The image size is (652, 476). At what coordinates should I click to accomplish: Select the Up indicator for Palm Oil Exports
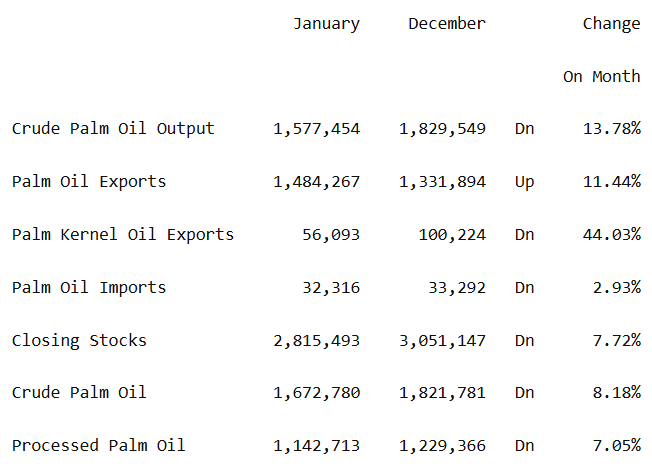coord(524,182)
